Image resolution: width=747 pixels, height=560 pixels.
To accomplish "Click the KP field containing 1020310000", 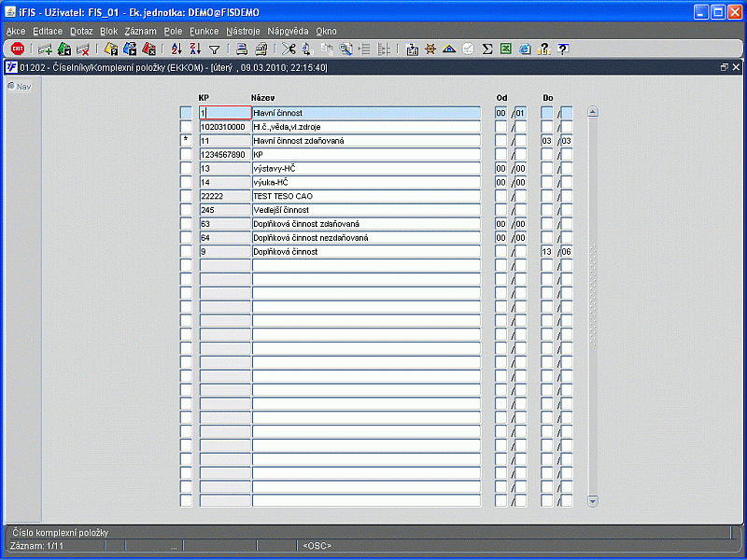I will pyautogui.click(x=224, y=126).
